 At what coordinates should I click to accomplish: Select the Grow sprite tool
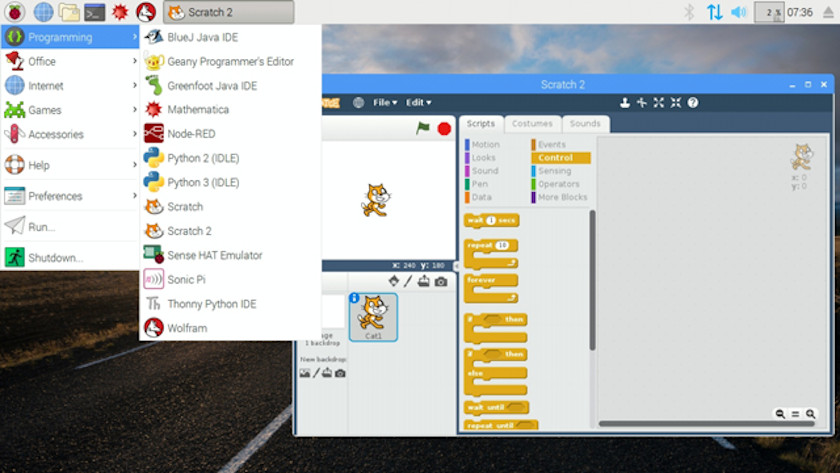pyautogui.click(x=659, y=102)
